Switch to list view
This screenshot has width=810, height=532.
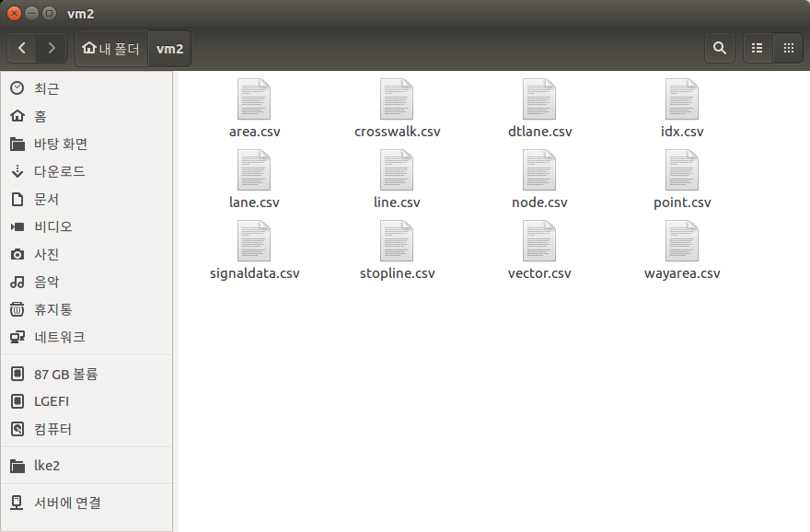pyautogui.click(x=758, y=48)
